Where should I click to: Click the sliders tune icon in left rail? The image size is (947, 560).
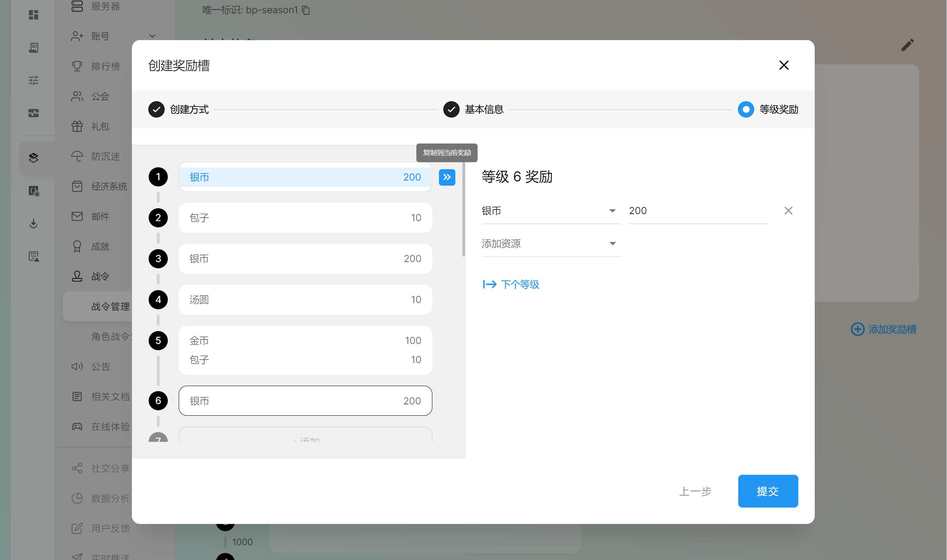click(34, 80)
